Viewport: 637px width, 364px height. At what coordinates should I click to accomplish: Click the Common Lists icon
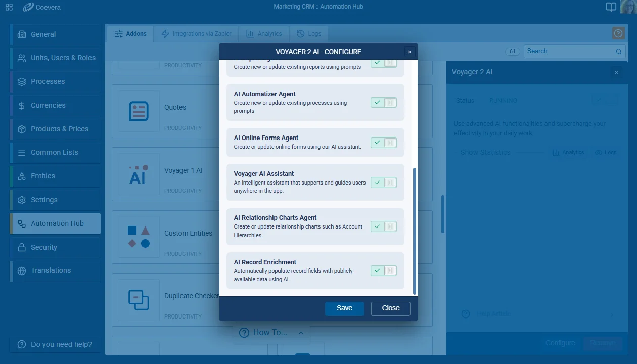(x=22, y=152)
